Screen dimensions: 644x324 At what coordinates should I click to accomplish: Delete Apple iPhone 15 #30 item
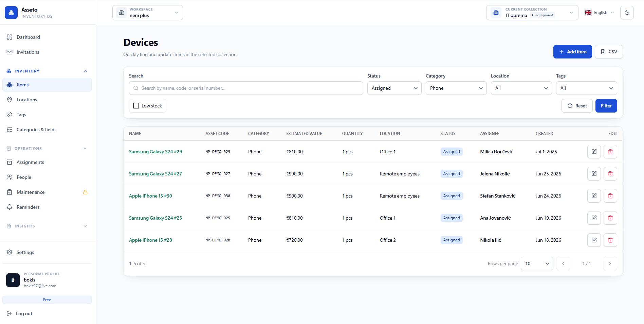tap(610, 196)
